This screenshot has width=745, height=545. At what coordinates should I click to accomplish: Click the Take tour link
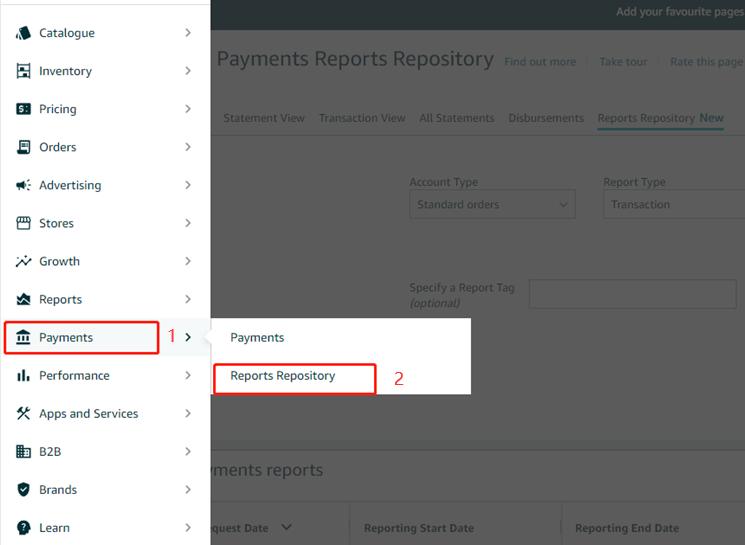(x=623, y=61)
